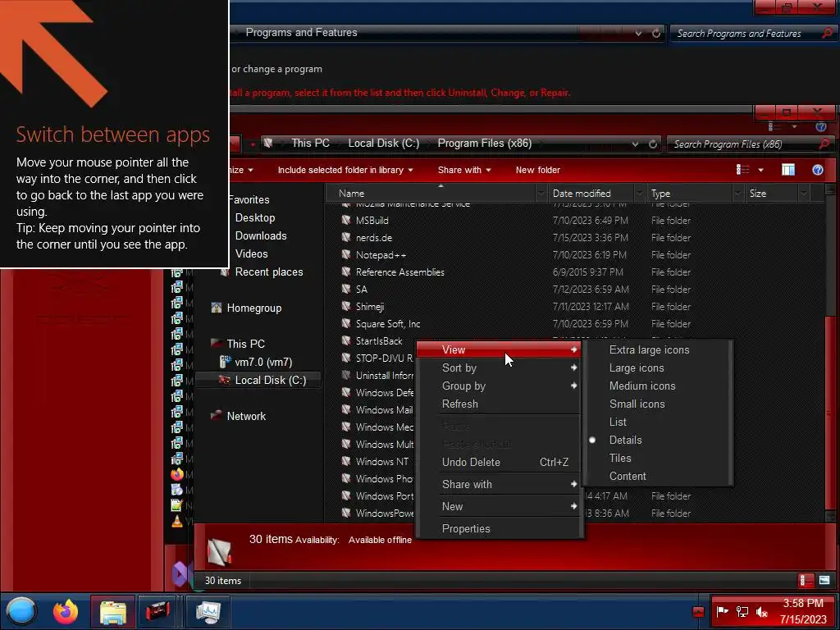Click muted speaker icon in system tray
Image resolution: width=840 pixels, height=630 pixels.
click(761, 611)
